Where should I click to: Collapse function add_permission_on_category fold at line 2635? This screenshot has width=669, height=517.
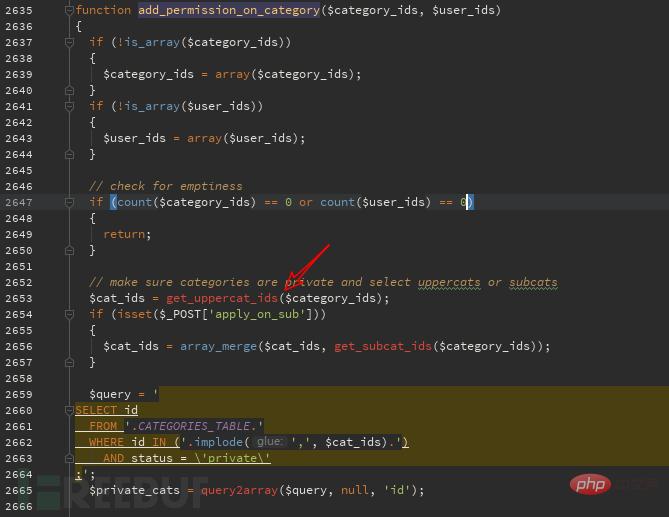pos(69,10)
